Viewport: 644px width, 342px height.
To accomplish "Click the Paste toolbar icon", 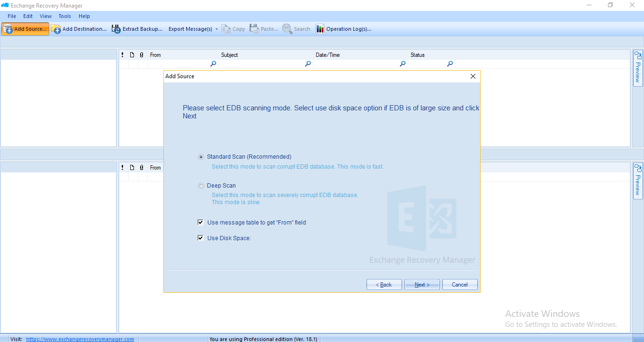I will pos(264,29).
